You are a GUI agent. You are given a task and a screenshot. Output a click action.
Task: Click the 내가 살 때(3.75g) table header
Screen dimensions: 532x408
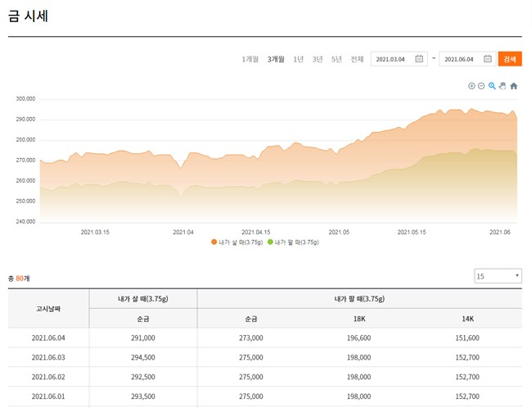pos(143,299)
